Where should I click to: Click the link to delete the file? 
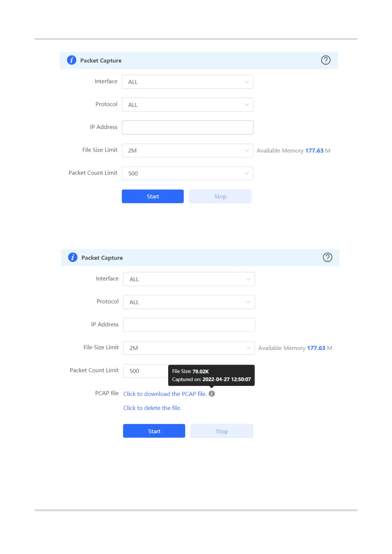click(x=152, y=408)
